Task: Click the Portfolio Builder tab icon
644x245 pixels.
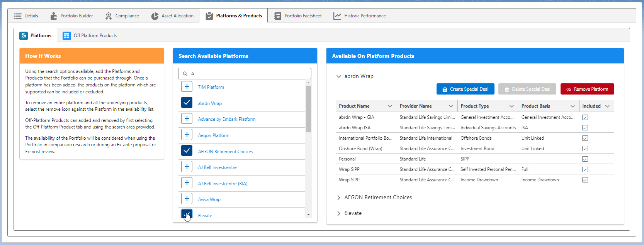Action: click(x=54, y=16)
